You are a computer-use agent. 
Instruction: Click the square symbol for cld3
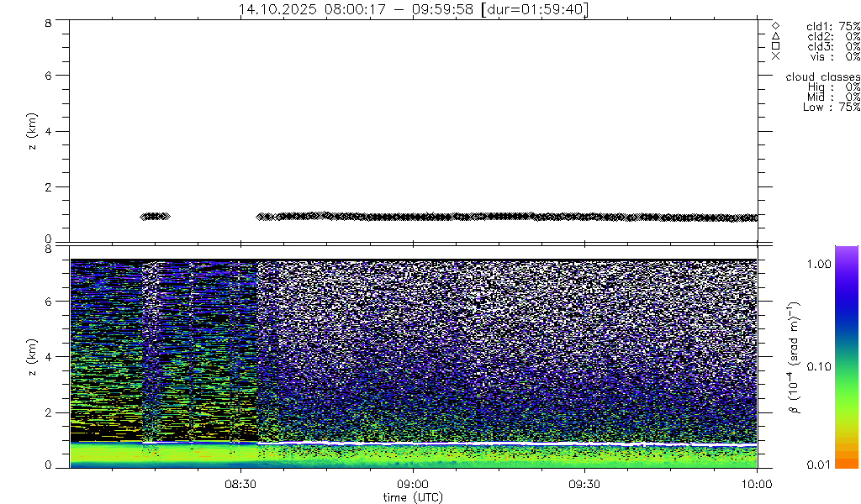pyautogui.click(x=775, y=46)
